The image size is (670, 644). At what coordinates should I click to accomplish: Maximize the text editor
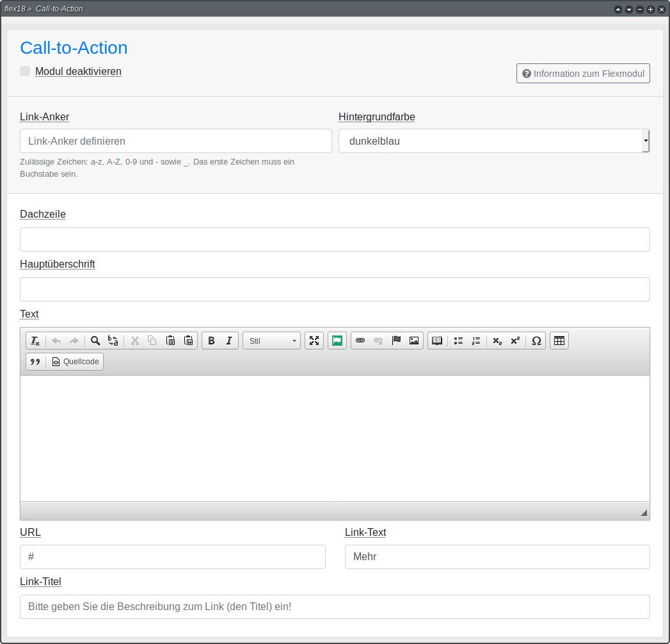pyautogui.click(x=314, y=341)
